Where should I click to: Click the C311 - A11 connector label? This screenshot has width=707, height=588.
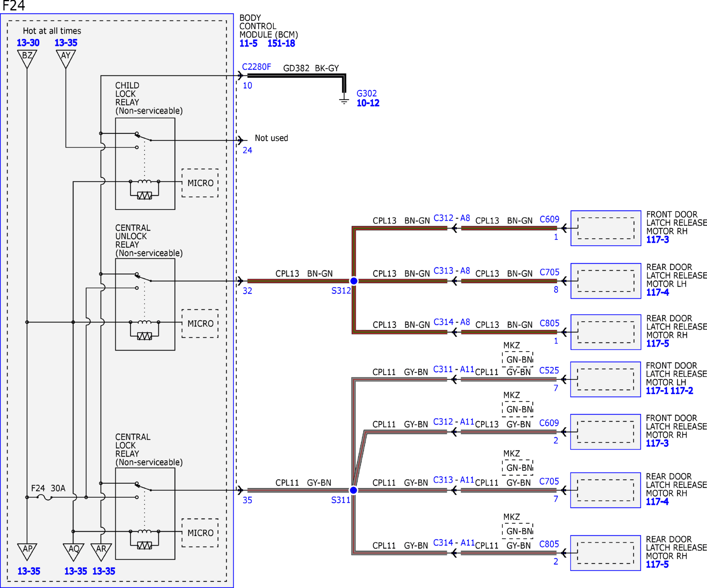click(x=453, y=369)
